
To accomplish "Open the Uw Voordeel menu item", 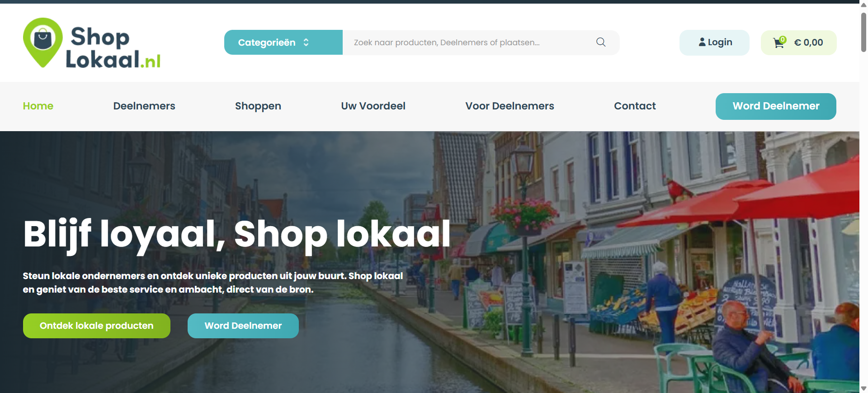I will click(373, 106).
